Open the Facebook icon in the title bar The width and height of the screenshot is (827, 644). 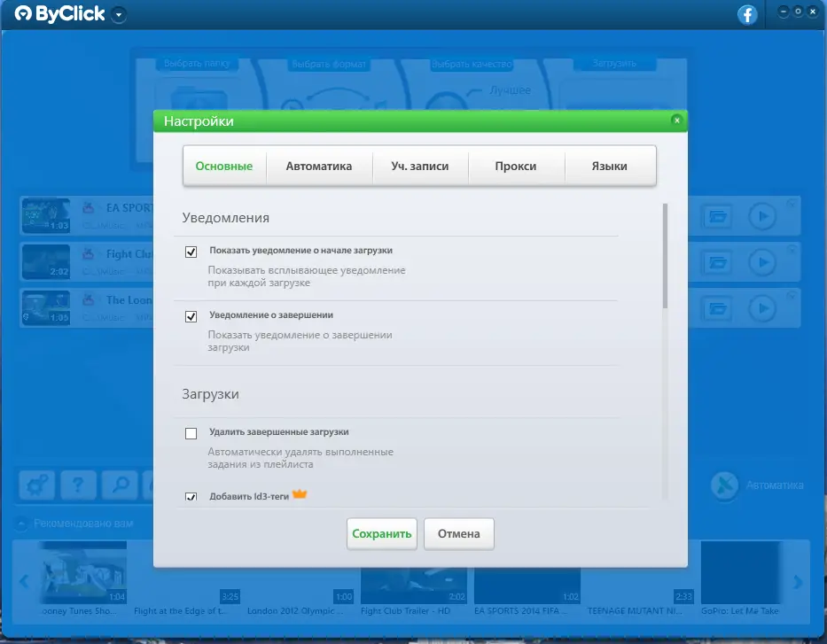pyautogui.click(x=747, y=14)
